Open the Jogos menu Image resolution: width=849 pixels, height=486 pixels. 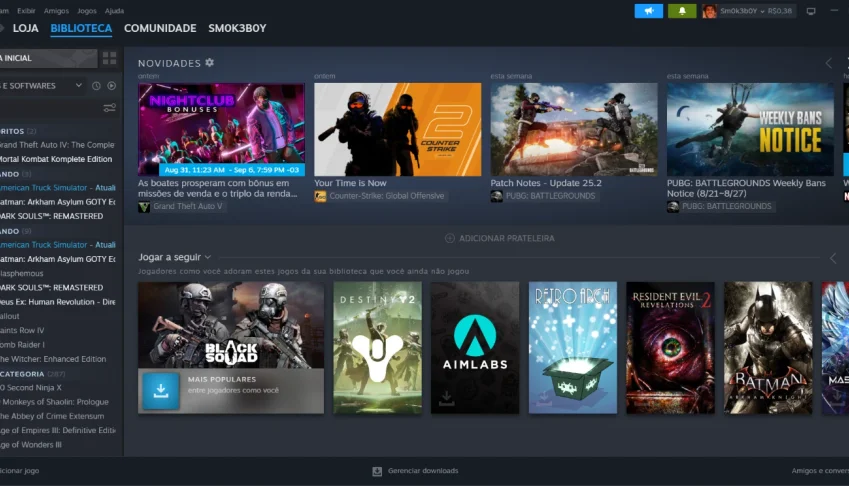[x=87, y=11]
